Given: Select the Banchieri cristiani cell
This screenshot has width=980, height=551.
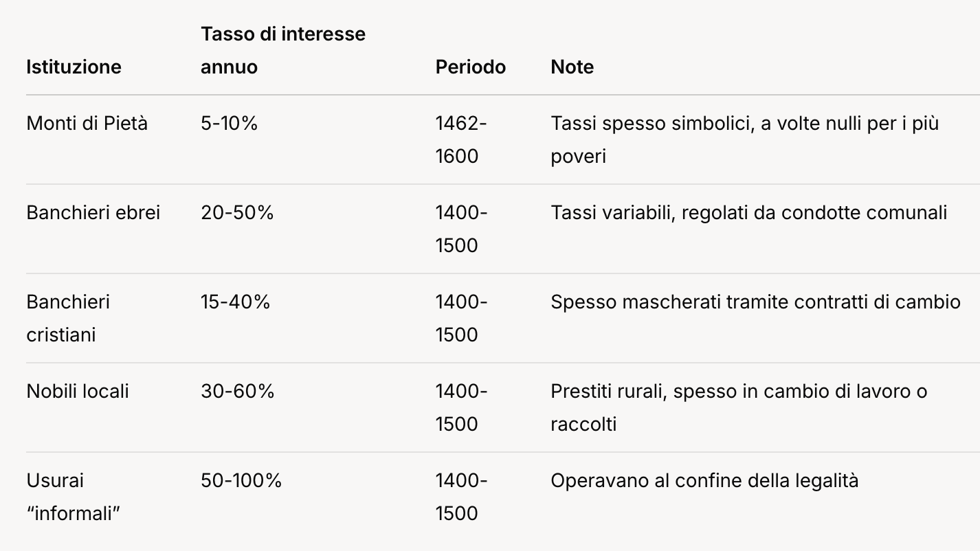Looking at the screenshot, I should (x=68, y=318).
